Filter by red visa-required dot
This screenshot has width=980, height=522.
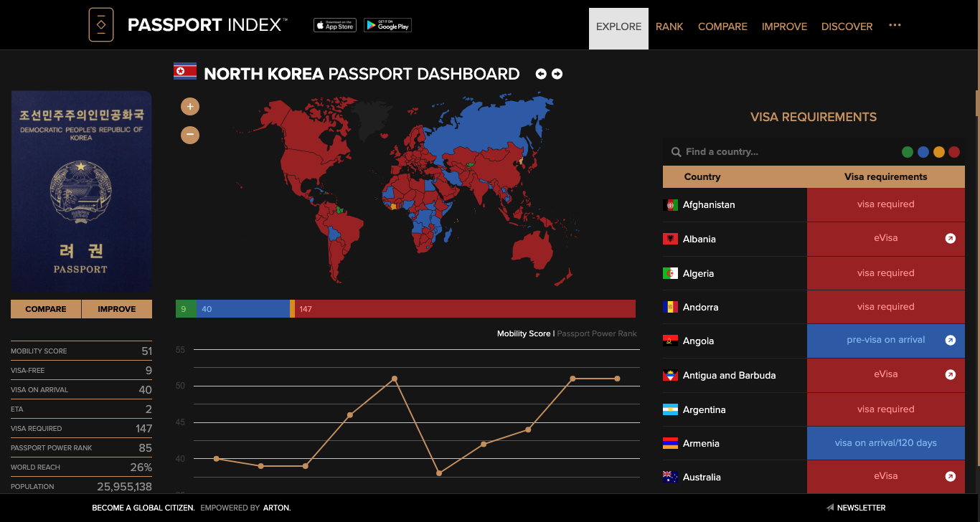tap(954, 152)
